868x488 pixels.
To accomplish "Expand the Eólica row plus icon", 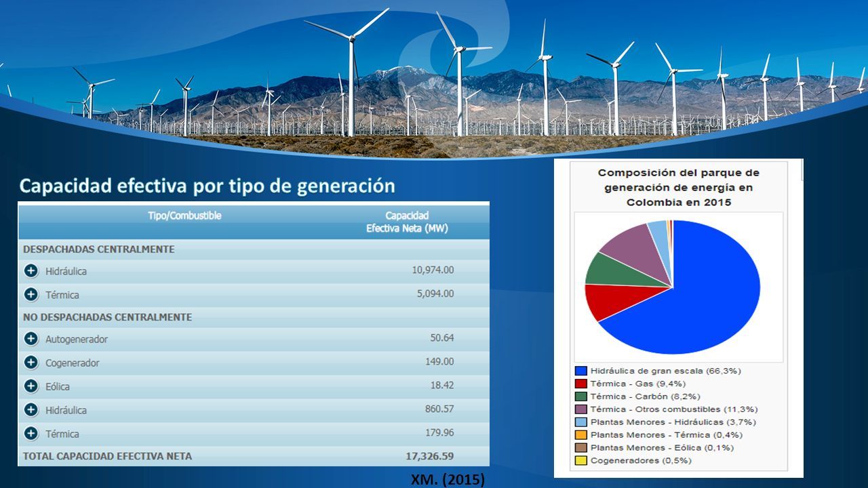I will tap(31, 386).
